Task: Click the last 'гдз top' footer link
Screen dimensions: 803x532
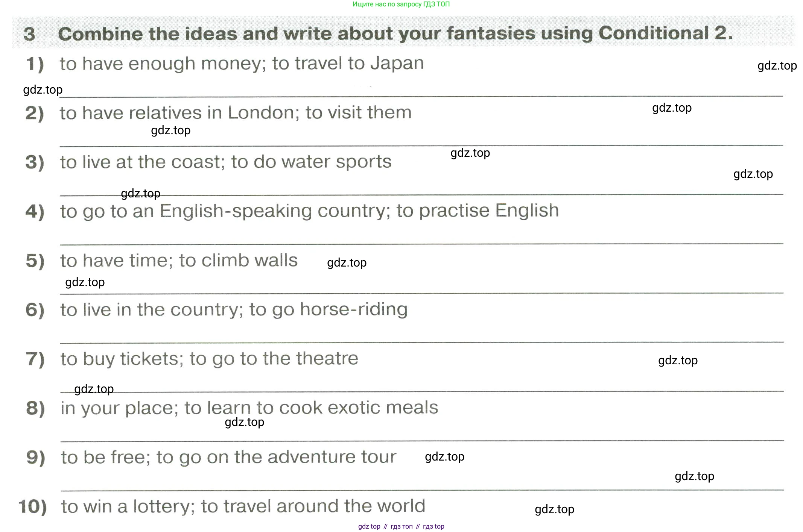Action: [x=433, y=526]
